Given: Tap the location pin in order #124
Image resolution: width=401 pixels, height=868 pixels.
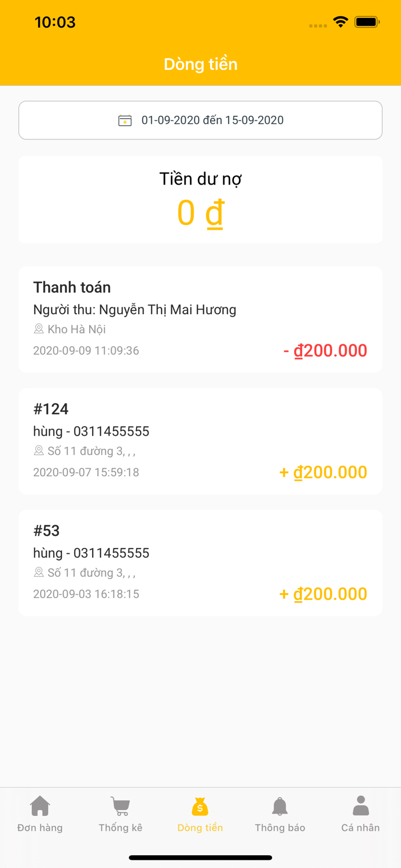Looking at the screenshot, I should pyautogui.click(x=39, y=450).
